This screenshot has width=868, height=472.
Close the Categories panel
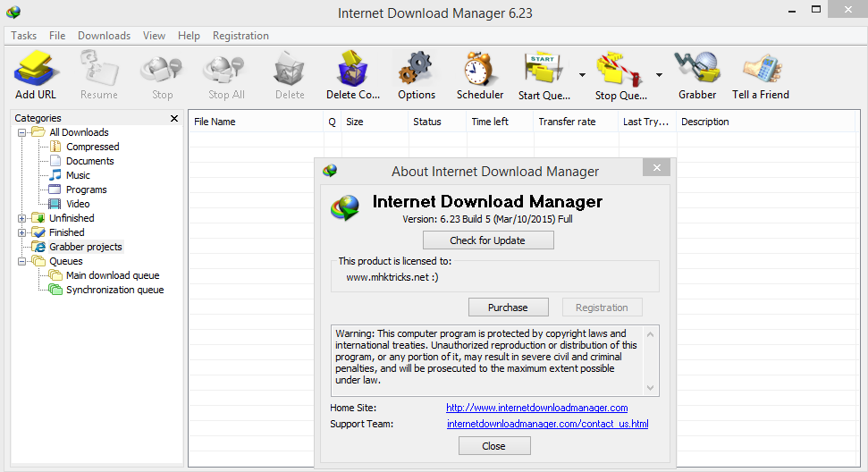coord(174,118)
